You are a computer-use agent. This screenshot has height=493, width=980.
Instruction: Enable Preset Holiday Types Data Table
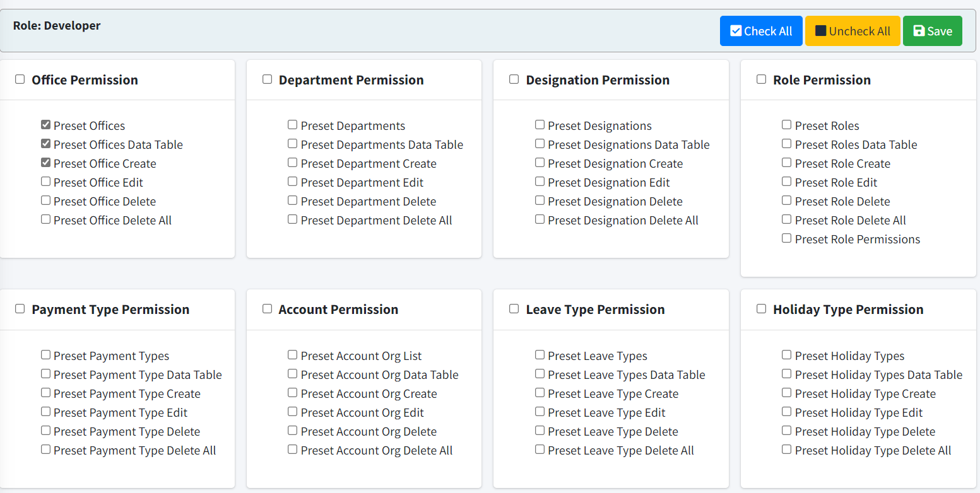pyautogui.click(x=786, y=374)
